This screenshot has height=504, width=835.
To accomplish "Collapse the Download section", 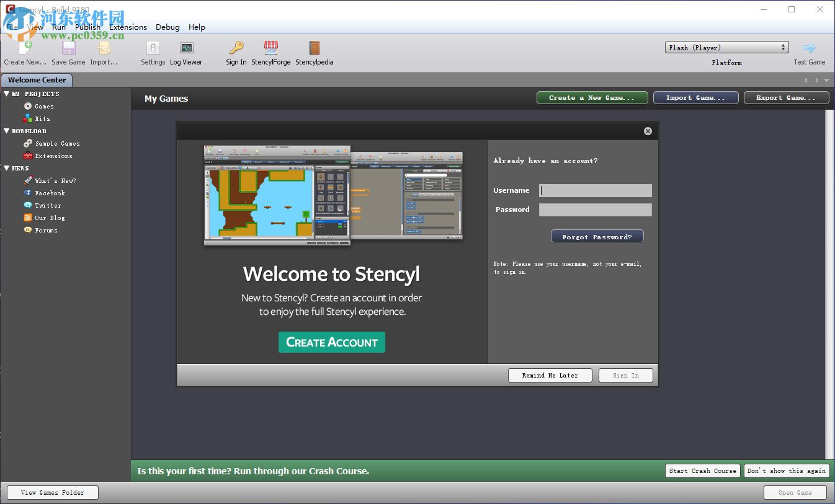I will pos(7,131).
